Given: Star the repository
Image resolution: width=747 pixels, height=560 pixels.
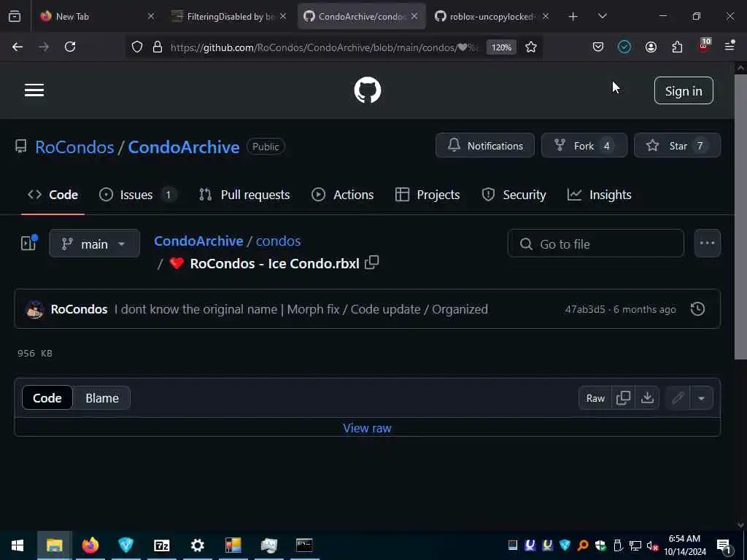Looking at the screenshot, I should [677, 146].
